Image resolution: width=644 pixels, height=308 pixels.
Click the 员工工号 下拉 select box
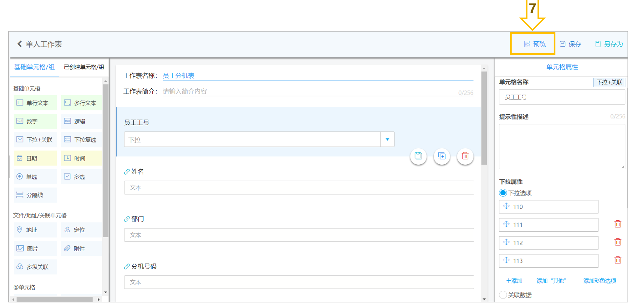pos(259,139)
